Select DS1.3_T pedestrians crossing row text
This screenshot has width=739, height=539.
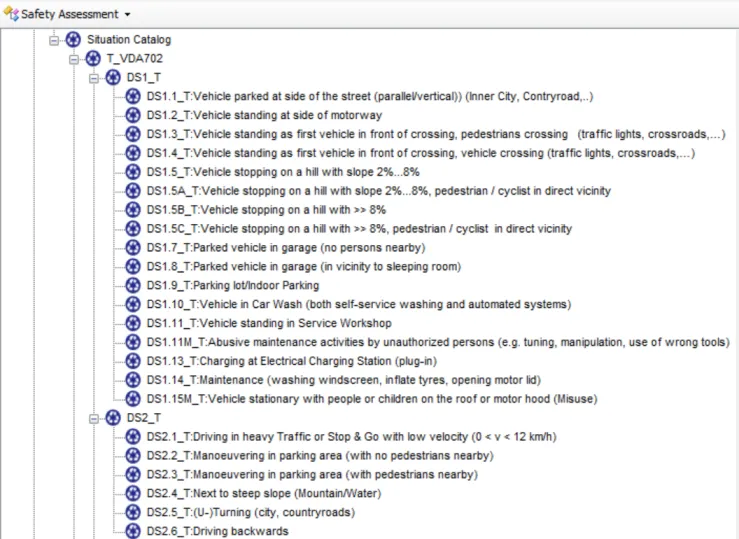click(436, 134)
